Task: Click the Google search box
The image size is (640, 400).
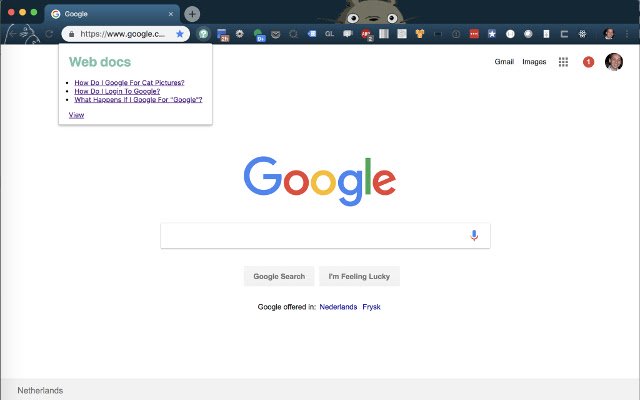Action: pos(325,236)
